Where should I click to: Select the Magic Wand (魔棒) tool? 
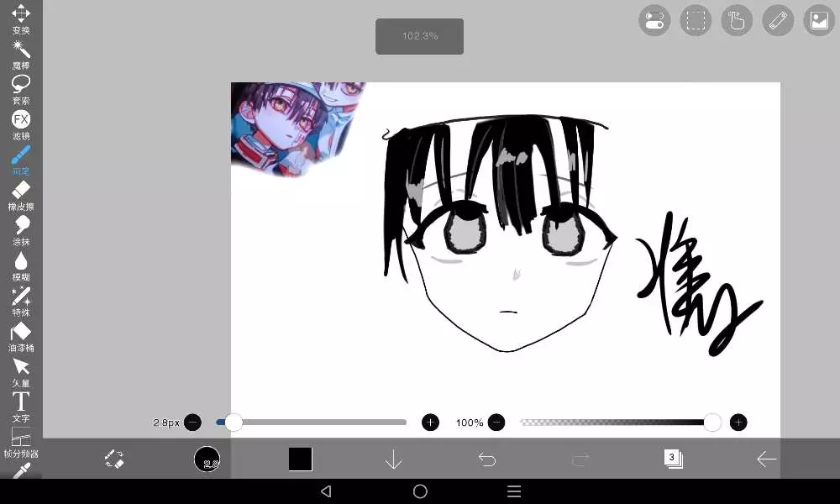21,55
